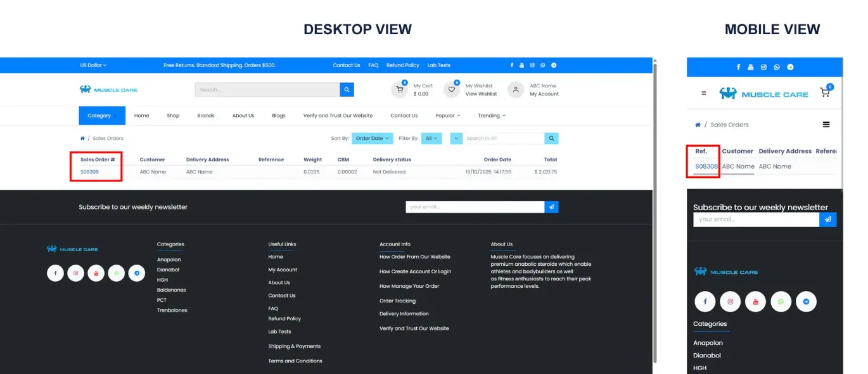This screenshot has width=868, height=374.
Task: Open the My Cart icon in desktop header
Action: pyautogui.click(x=399, y=90)
